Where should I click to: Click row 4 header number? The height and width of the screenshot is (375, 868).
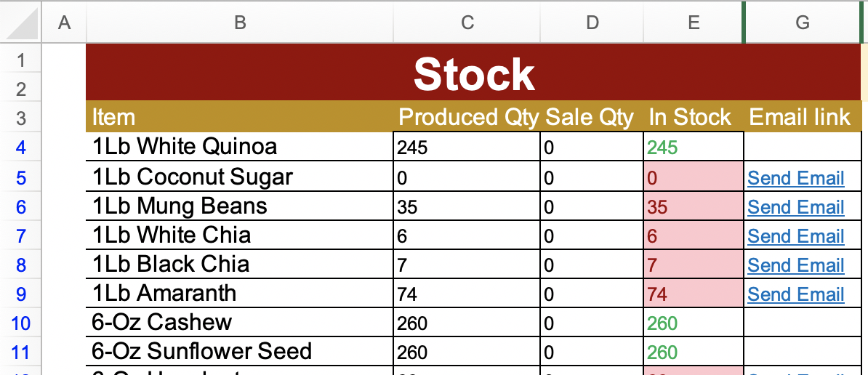21,147
